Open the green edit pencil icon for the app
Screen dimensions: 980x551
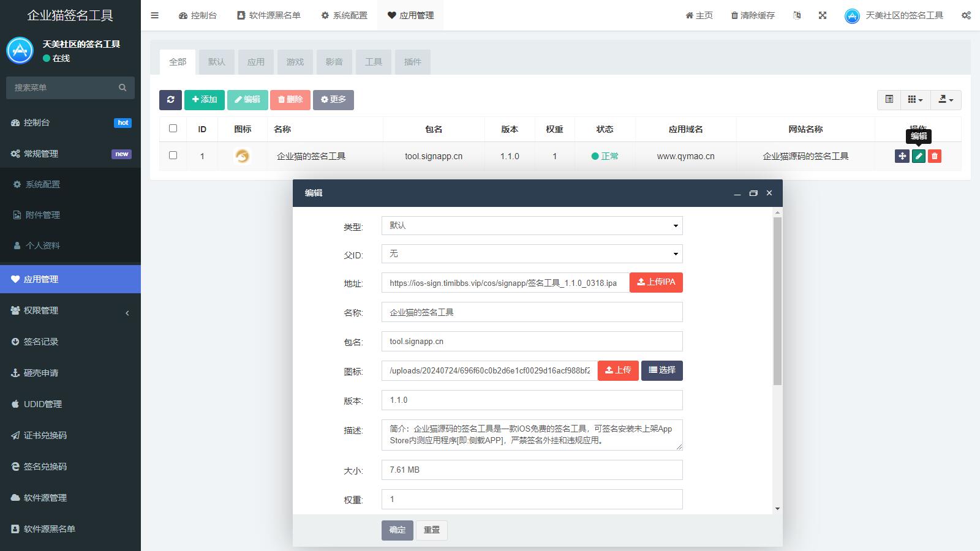click(x=918, y=156)
